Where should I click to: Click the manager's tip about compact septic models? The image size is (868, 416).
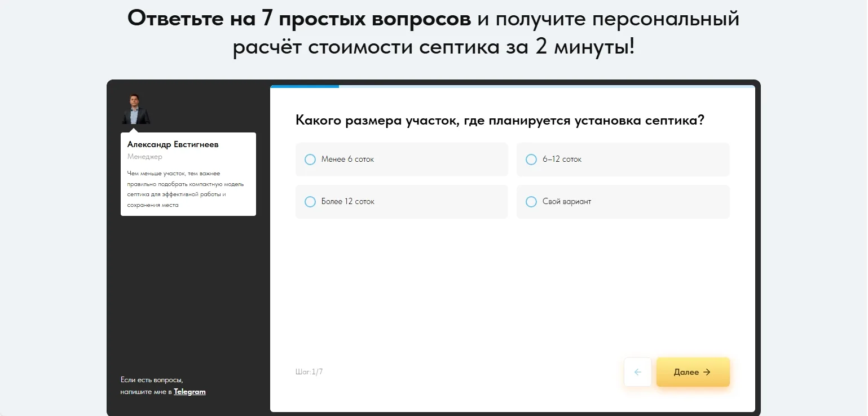tap(186, 189)
